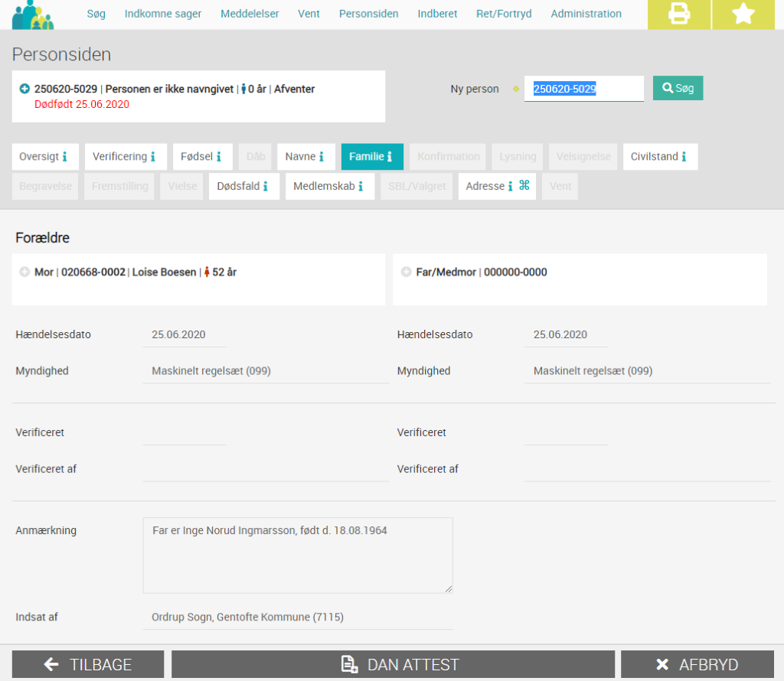Image resolution: width=784 pixels, height=681 pixels.
Task: Open the Søg menu item
Action: (x=96, y=14)
